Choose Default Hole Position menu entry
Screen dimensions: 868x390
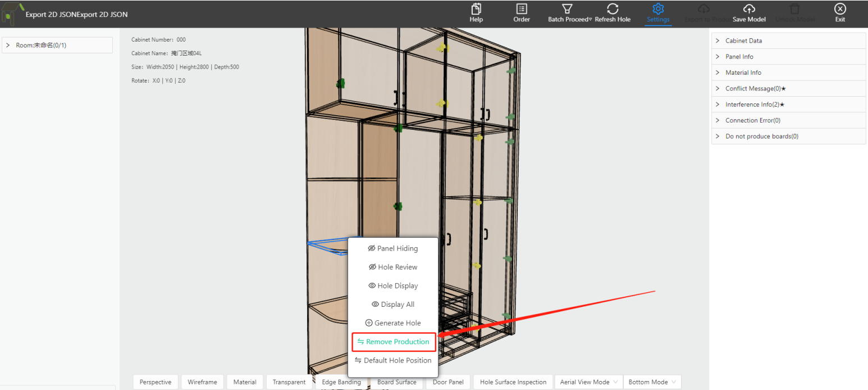(393, 360)
